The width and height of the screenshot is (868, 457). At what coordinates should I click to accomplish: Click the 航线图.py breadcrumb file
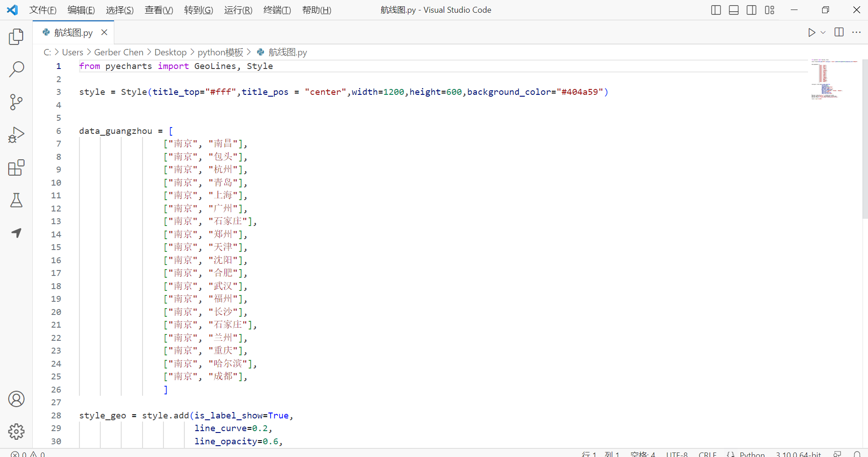click(288, 52)
